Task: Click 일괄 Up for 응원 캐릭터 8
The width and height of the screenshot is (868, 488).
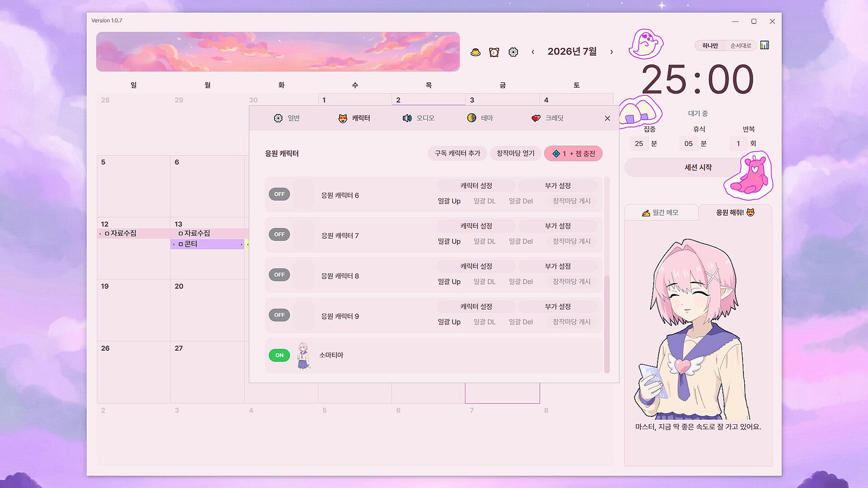Action: pos(449,282)
